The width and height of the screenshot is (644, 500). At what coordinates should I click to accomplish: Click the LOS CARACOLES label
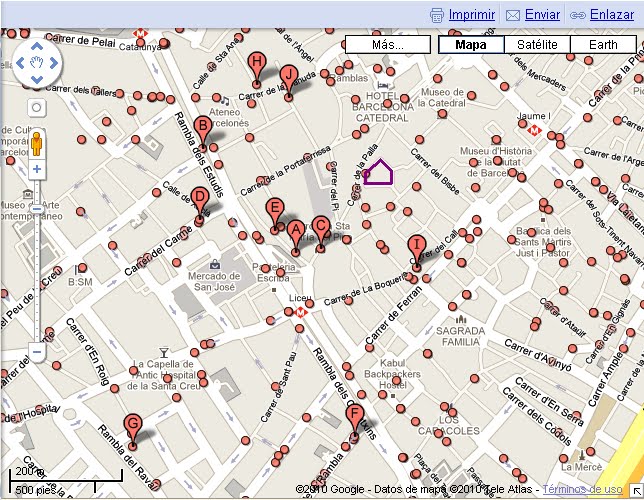click(448, 425)
